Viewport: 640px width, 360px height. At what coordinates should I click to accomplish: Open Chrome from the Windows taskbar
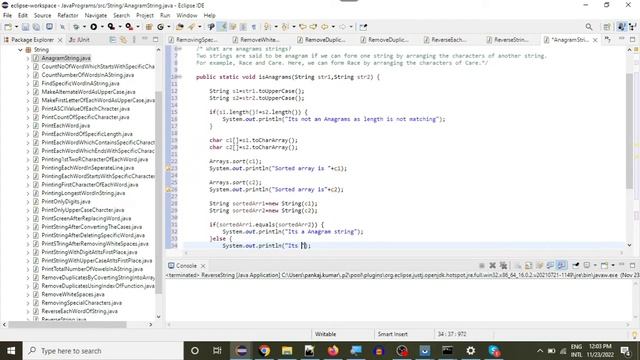pyautogui.click(x=264, y=351)
